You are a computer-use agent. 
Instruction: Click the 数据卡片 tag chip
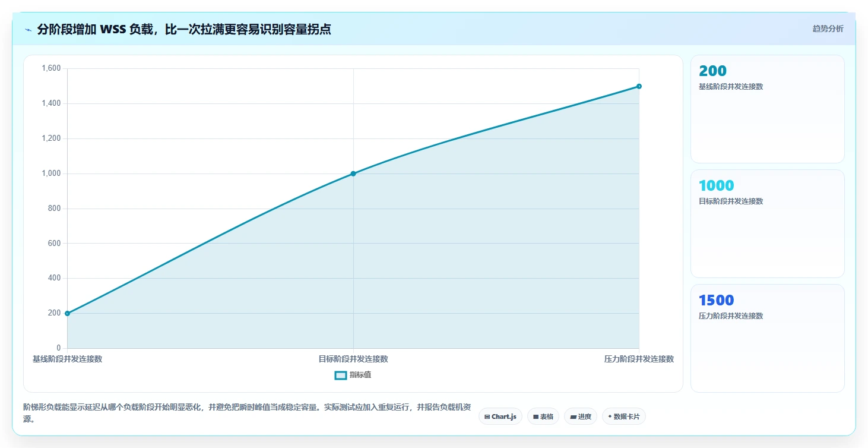pyautogui.click(x=623, y=417)
